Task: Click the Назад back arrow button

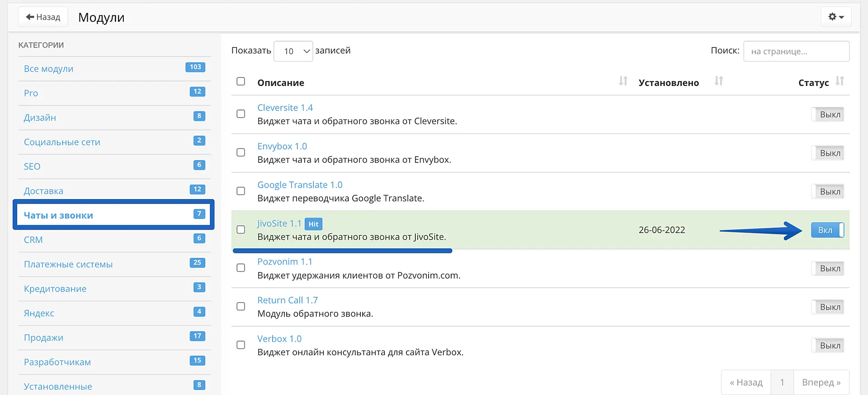Action: (43, 17)
